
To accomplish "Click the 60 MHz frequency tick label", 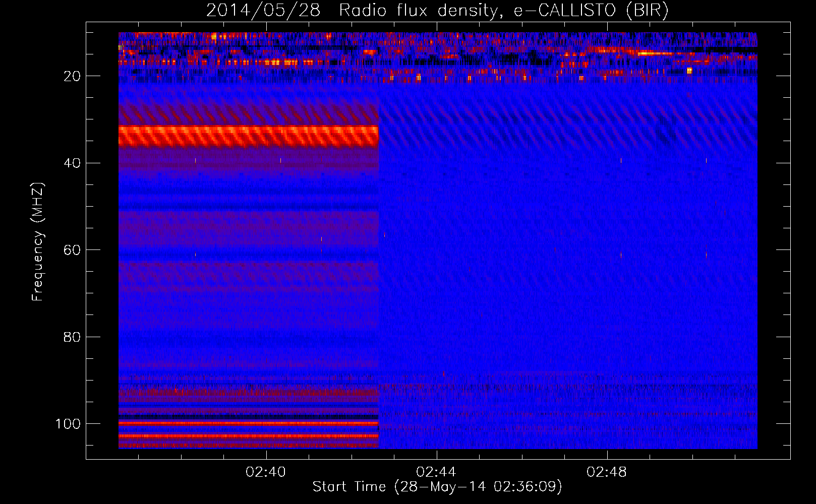I will pos(72,250).
